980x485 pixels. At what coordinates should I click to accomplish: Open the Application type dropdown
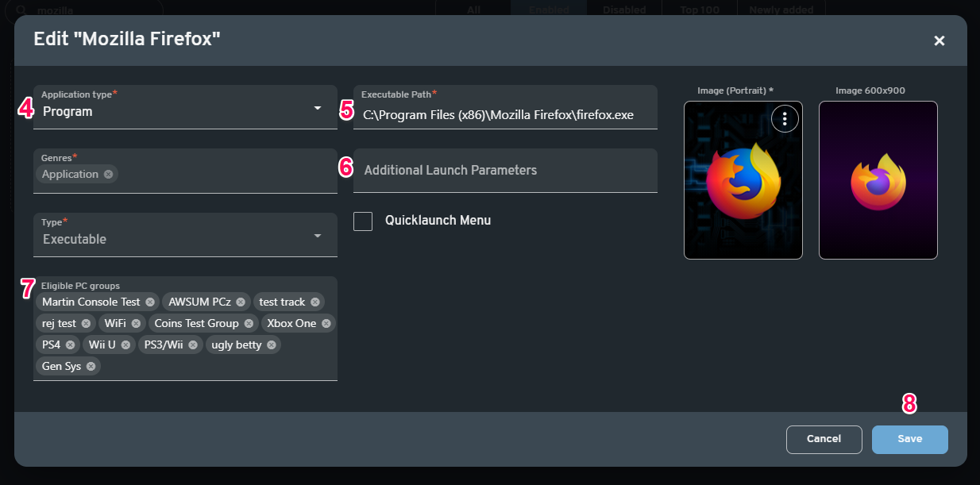(x=185, y=107)
